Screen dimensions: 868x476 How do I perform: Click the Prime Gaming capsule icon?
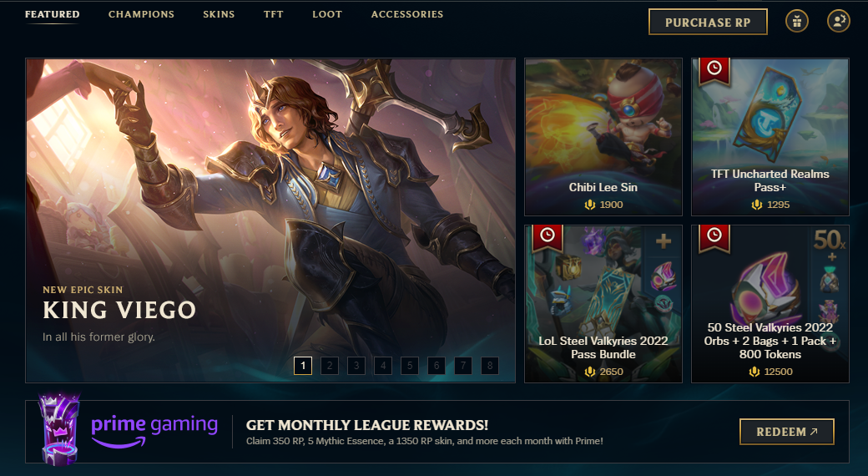click(58, 429)
